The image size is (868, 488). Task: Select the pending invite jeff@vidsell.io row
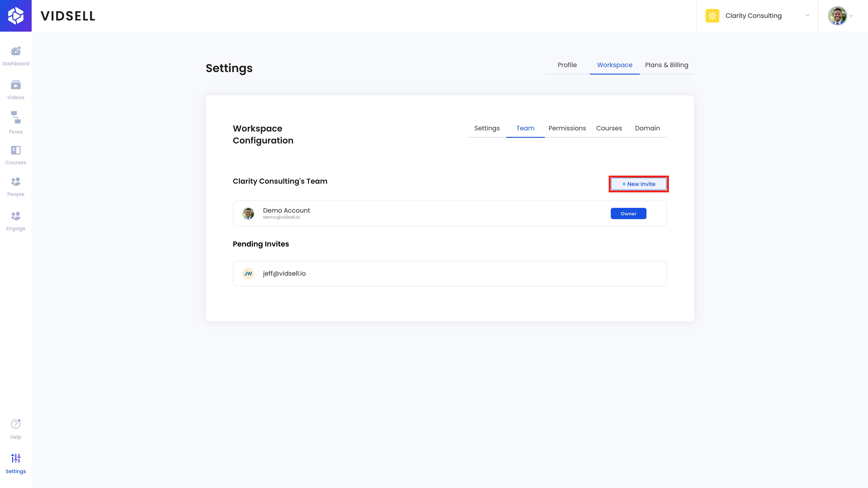pyautogui.click(x=450, y=273)
